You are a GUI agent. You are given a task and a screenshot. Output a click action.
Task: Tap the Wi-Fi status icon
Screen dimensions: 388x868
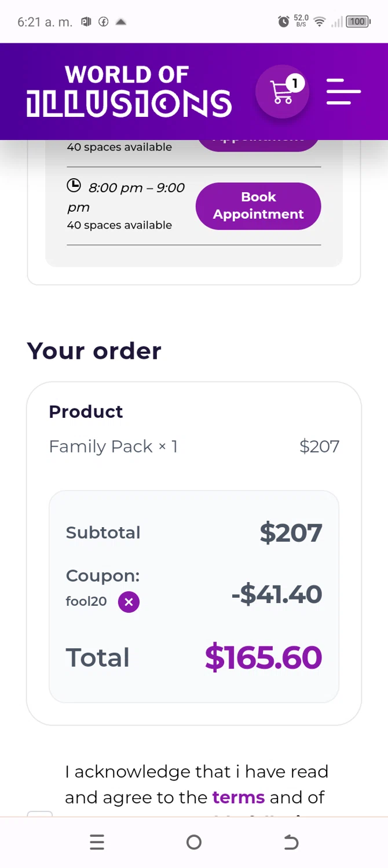click(x=319, y=22)
